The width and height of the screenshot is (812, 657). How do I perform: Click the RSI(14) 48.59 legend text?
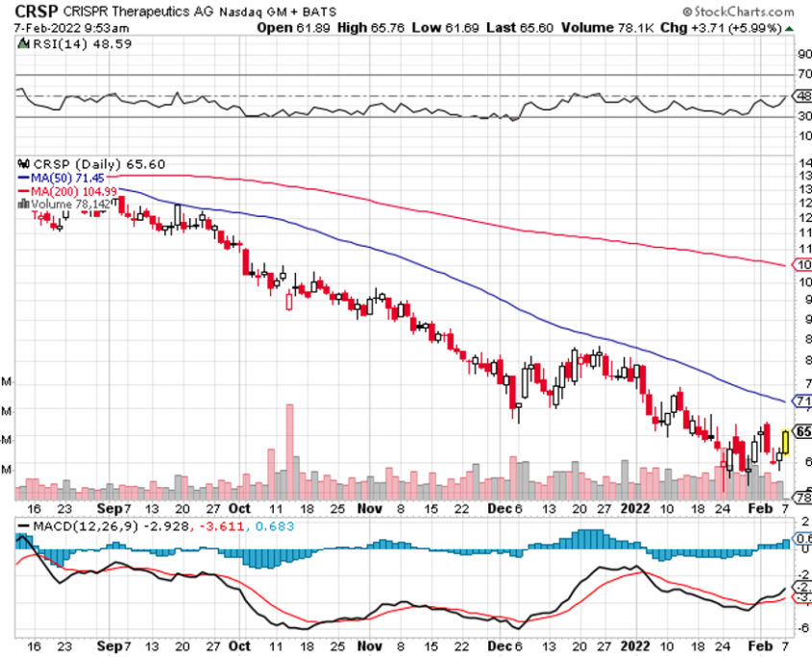tap(83, 43)
